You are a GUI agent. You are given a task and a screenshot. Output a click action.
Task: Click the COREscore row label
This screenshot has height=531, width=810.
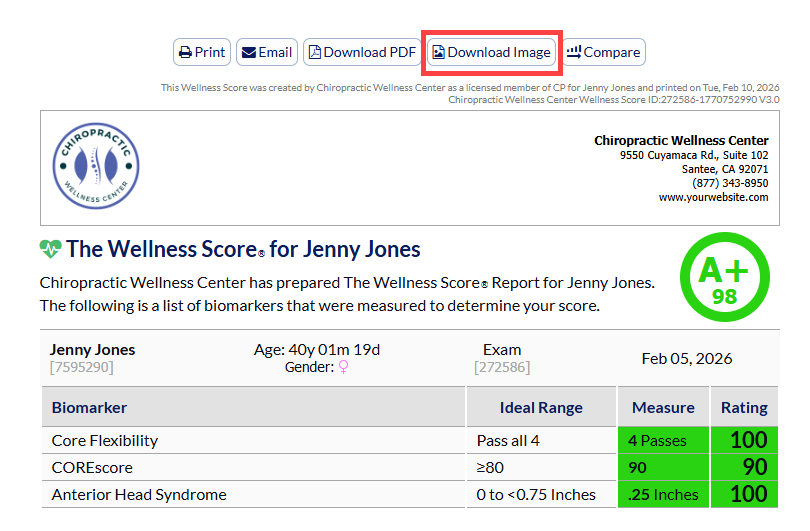(92, 467)
